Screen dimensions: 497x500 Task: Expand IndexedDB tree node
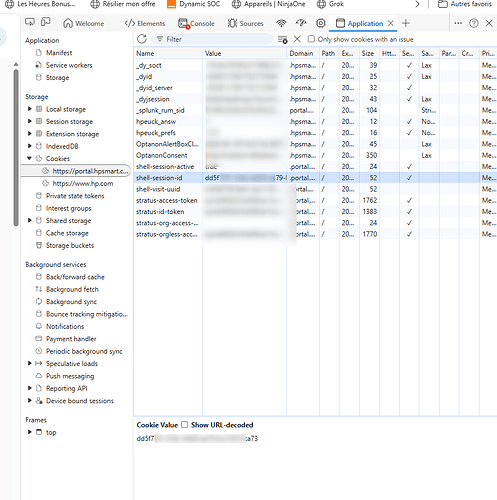[30, 146]
